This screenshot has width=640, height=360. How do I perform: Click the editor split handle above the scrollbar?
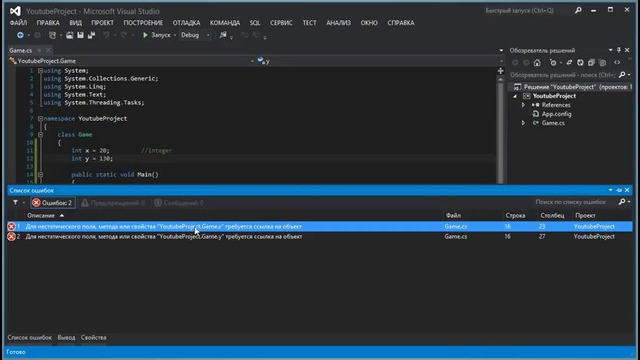click(500, 71)
